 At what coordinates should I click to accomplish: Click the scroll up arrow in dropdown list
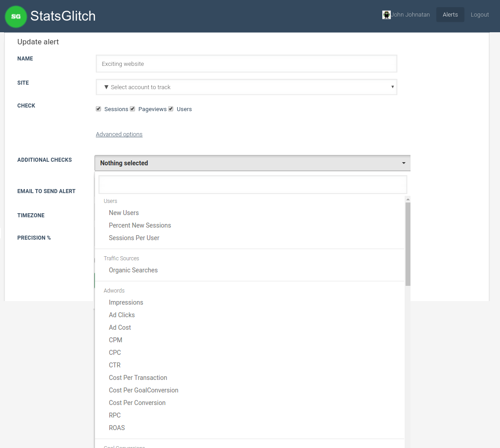408,199
